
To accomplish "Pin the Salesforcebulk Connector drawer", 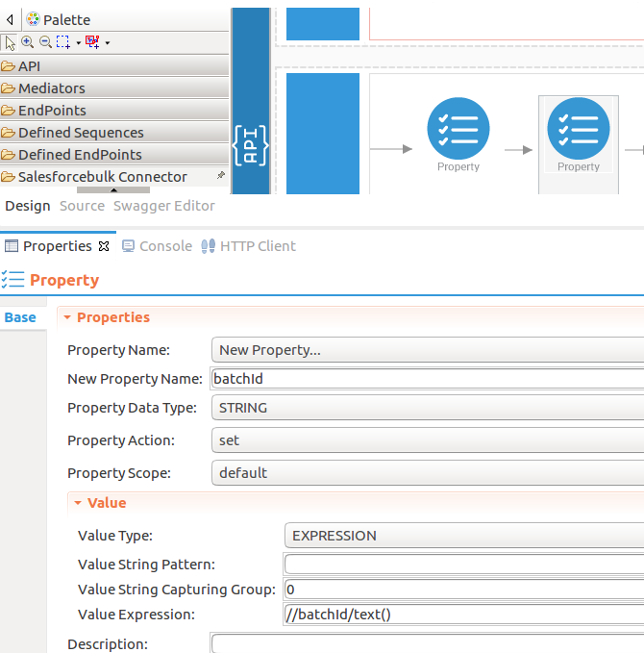I will (221, 175).
